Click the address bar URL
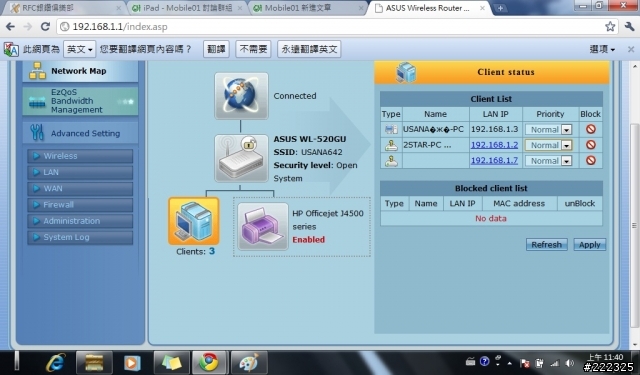This screenshot has height=375, width=640. point(120,27)
